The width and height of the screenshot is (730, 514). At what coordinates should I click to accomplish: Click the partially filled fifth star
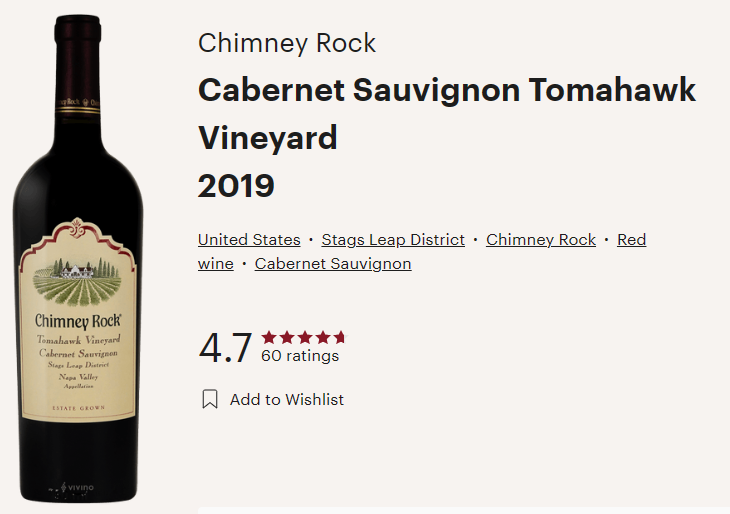(341, 337)
